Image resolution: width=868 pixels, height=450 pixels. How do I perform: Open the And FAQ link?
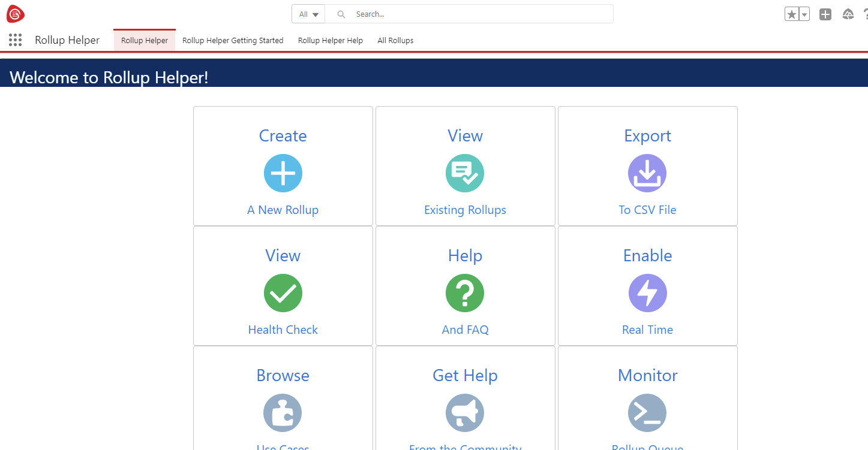tap(465, 330)
